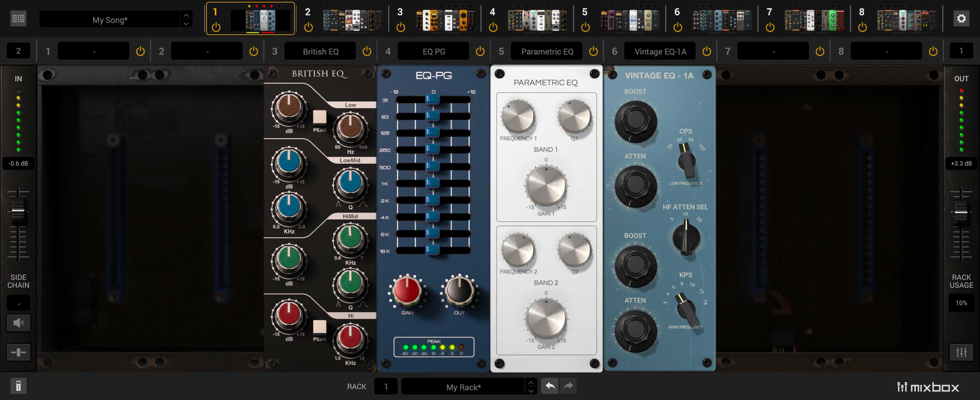This screenshot has height=400, width=980.
Task: Toggle the side chain speaker icon
Action: click(x=18, y=323)
